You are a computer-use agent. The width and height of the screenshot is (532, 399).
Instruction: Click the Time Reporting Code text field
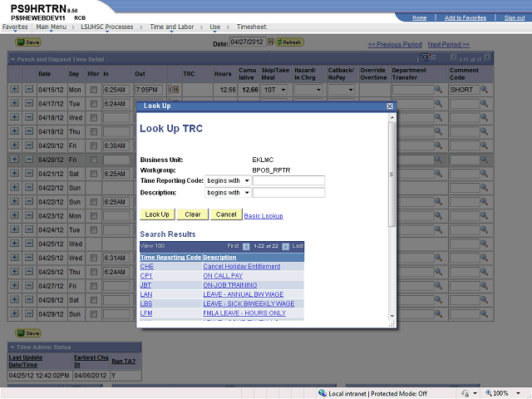tap(288, 180)
